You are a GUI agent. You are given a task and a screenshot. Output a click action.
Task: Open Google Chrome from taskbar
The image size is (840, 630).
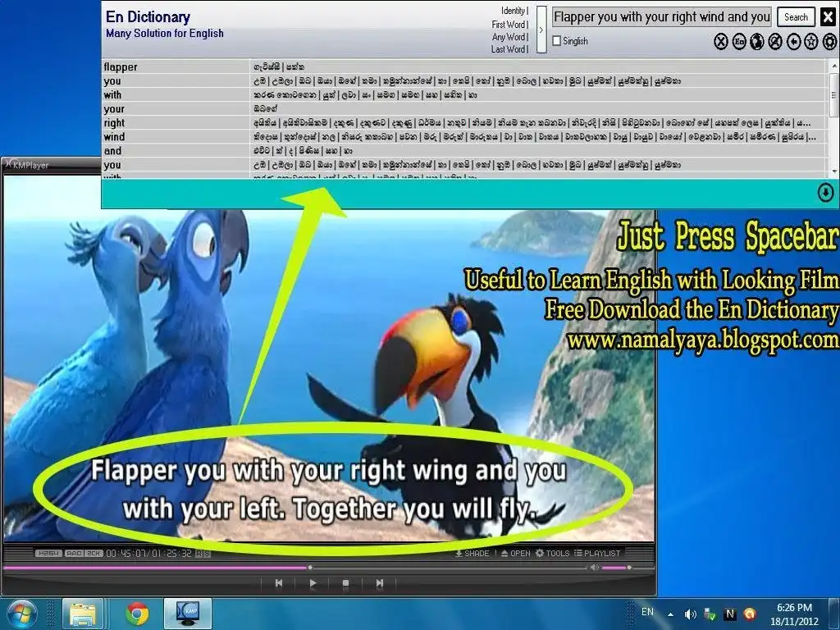pyautogui.click(x=137, y=614)
